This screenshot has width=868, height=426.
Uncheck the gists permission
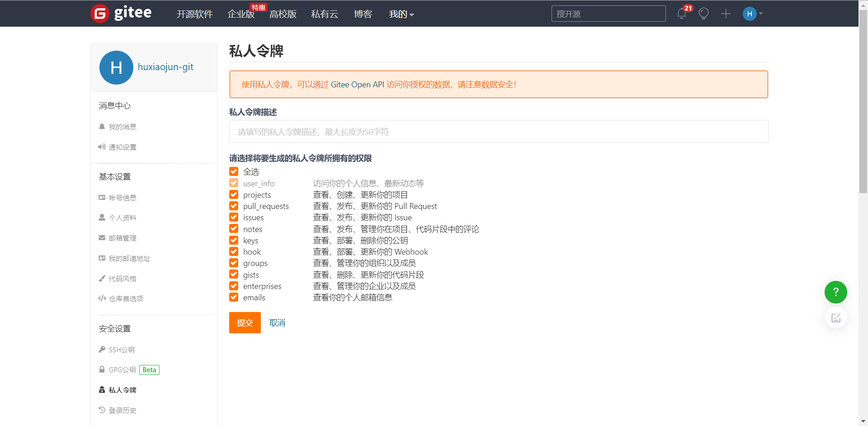click(x=234, y=275)
